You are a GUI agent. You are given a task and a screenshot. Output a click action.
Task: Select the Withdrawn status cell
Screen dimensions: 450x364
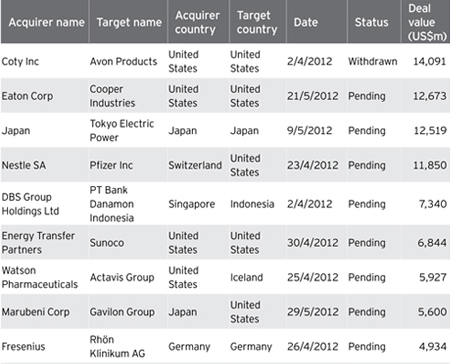tap(373, 62)
